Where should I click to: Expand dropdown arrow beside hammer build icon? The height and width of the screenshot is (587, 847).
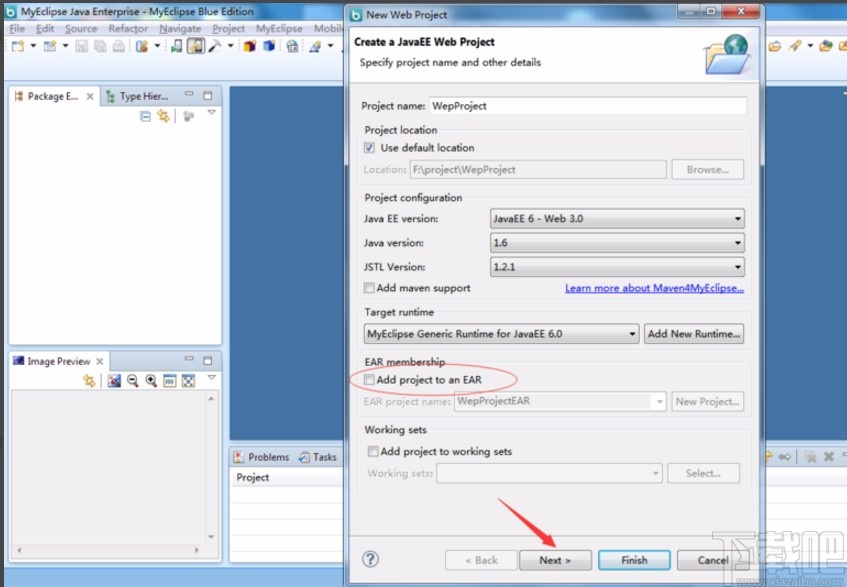(231, 46)
